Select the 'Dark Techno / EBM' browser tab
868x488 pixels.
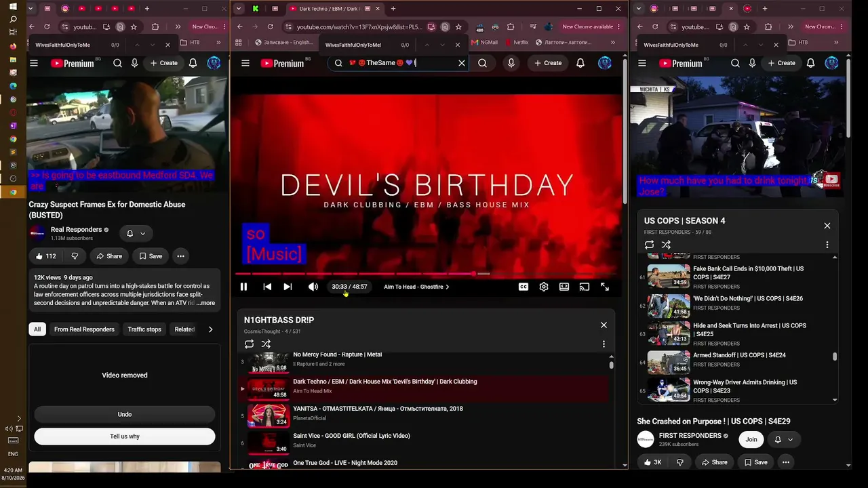(330, 9)
